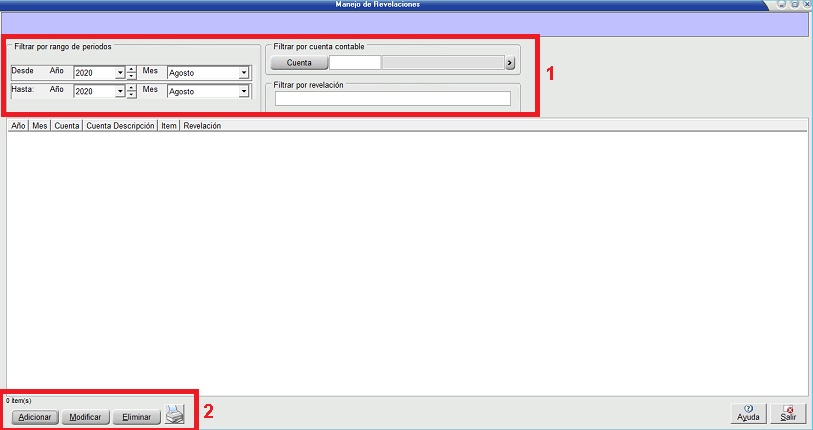The image size is (813, 430).
Task: Exit the window using Salir
Action: pos(788,414)
